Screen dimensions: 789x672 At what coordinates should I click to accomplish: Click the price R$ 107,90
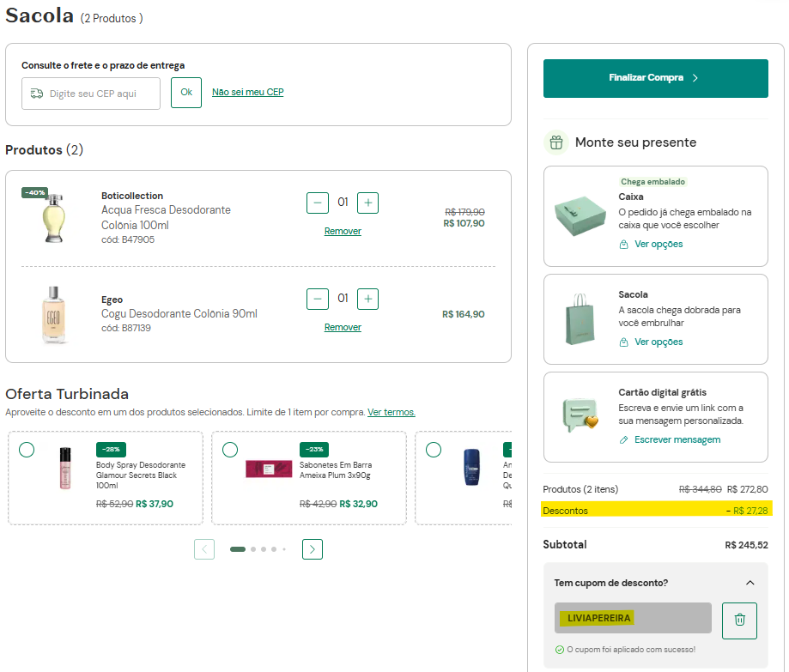pyautogui.click(x=464, y=223)
